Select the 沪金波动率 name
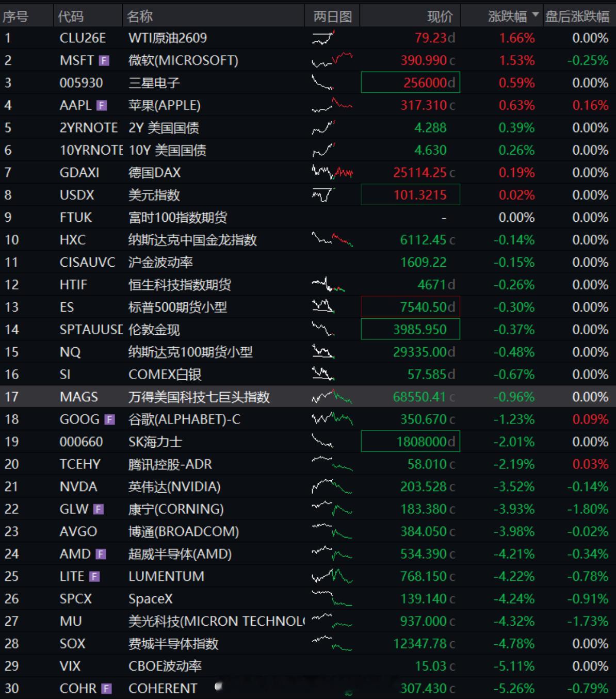The image size is (616, 699). point(160,263)
